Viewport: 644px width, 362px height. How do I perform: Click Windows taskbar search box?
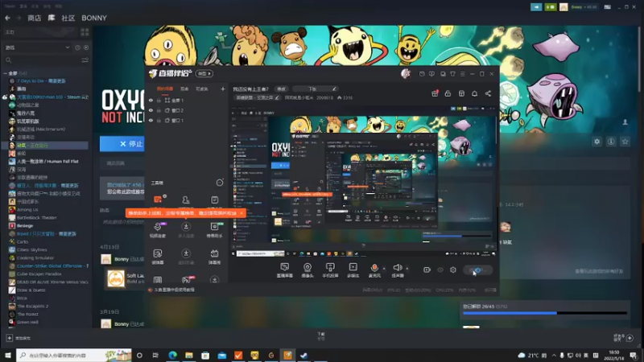tap(74, 355)
